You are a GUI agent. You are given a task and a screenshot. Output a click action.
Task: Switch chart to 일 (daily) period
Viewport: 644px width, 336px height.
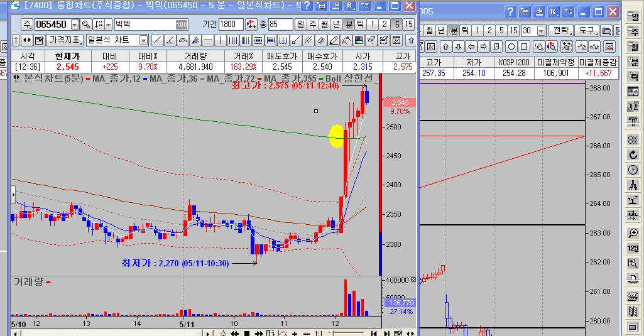click(x=301, y=24)
